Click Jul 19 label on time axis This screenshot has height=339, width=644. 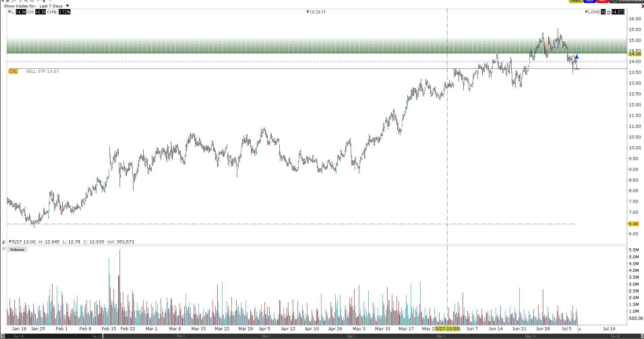point(609,329)
